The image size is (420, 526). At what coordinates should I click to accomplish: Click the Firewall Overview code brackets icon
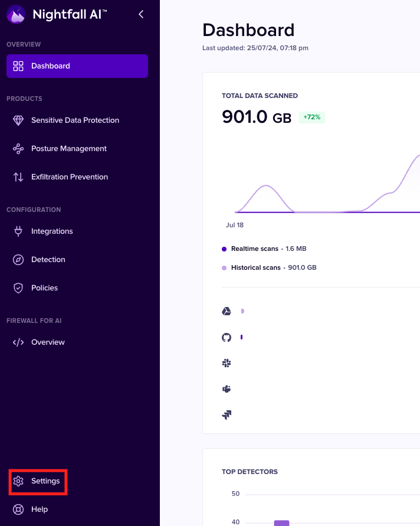click(18, 342)
